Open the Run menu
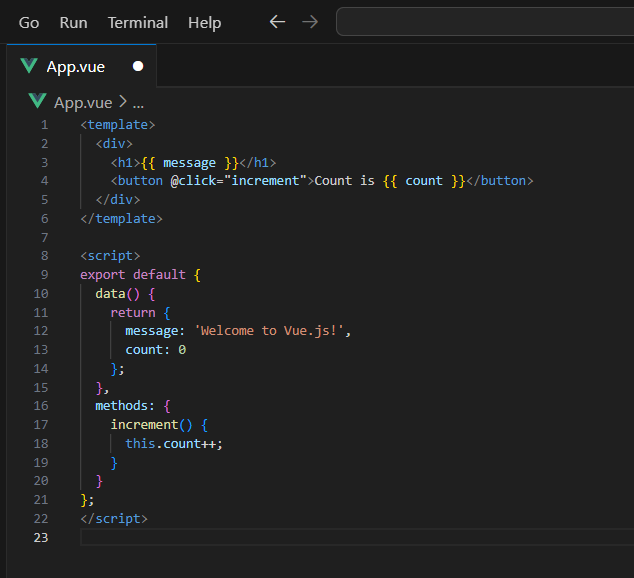The height and width of the screenshot is (578, 634). 73,23
